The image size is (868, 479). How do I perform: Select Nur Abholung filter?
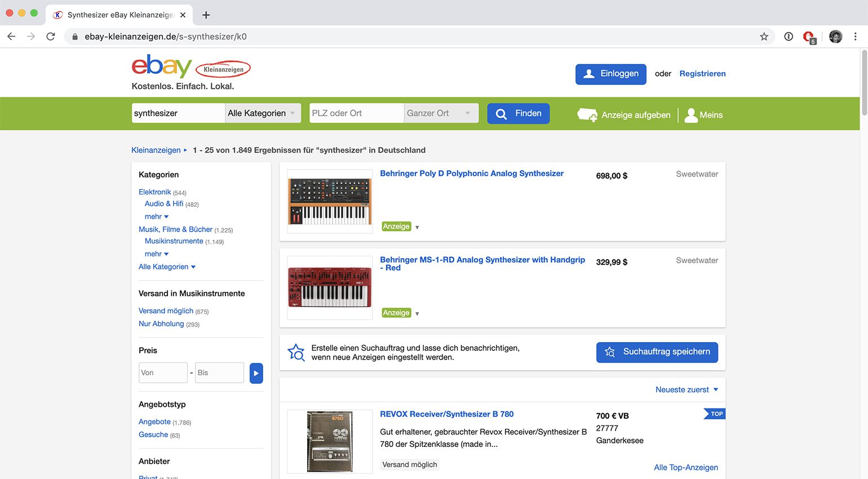click(161, 323)
